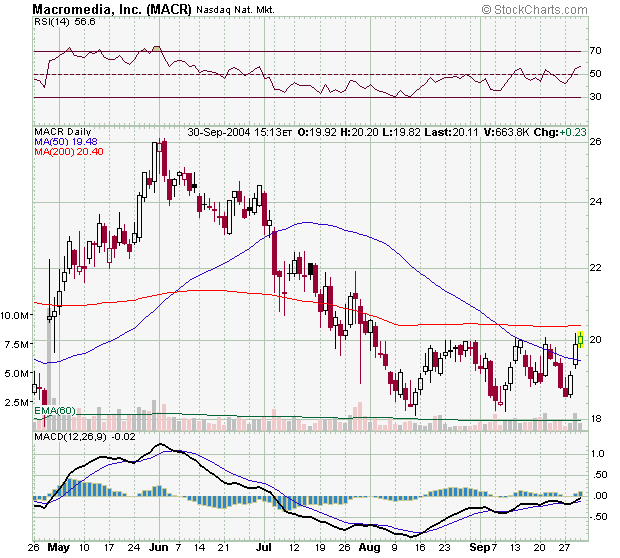Click the 5.0M volume axis label
Screen dimensions: 620x558
click(17, 373)
